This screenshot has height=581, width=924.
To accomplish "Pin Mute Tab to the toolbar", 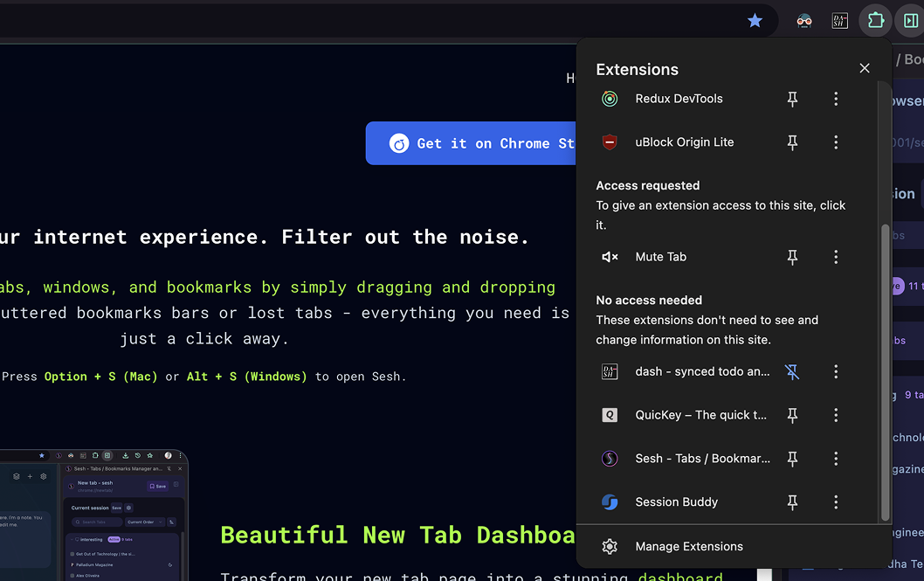I will [x=792, y=258].
